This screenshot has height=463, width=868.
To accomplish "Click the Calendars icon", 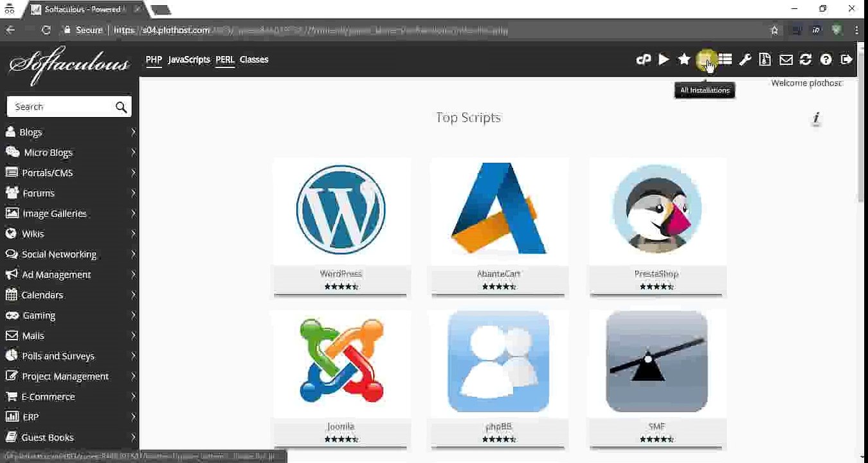I will coord(11,295).
